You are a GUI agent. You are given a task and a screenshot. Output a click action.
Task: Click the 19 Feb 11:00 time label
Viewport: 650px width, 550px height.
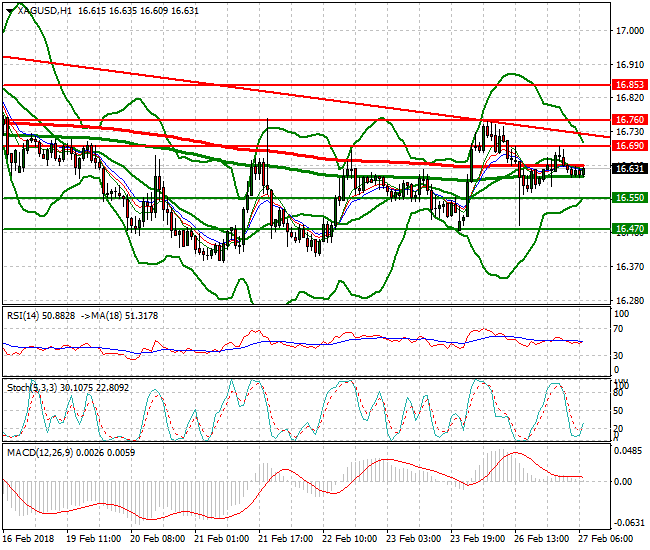click(x=94, y=539)
